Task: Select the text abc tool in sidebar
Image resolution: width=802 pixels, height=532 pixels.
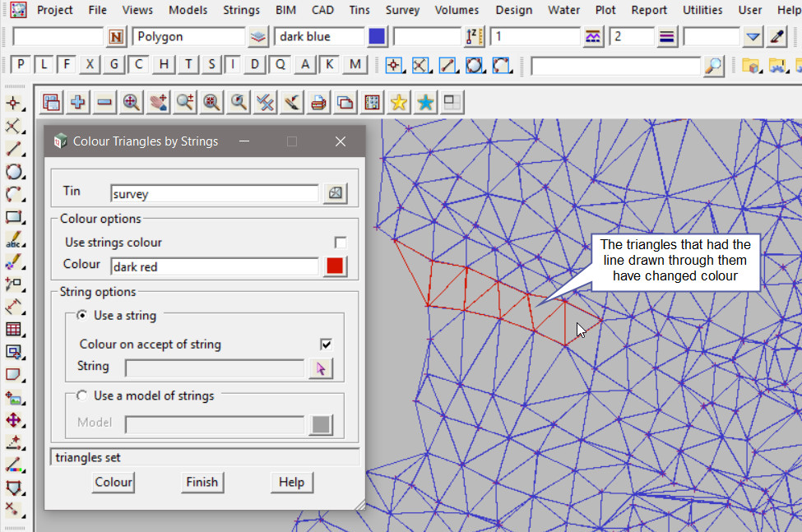Action: click(x=14, y=239)
